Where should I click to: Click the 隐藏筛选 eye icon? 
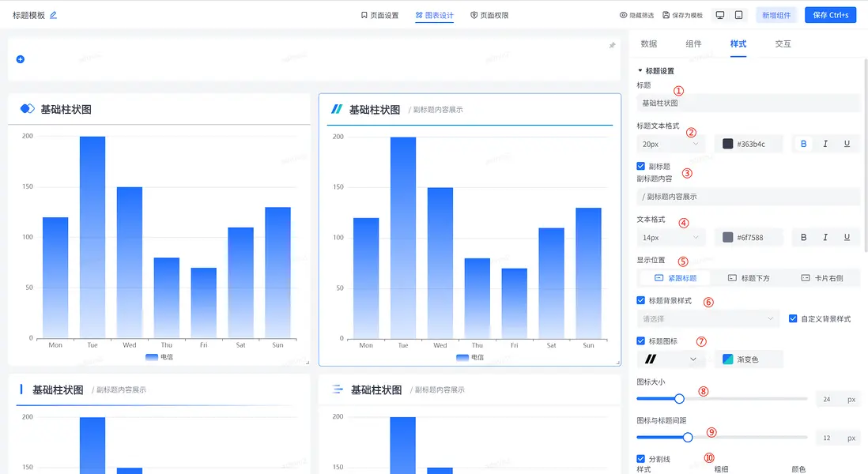pos(623,16)
